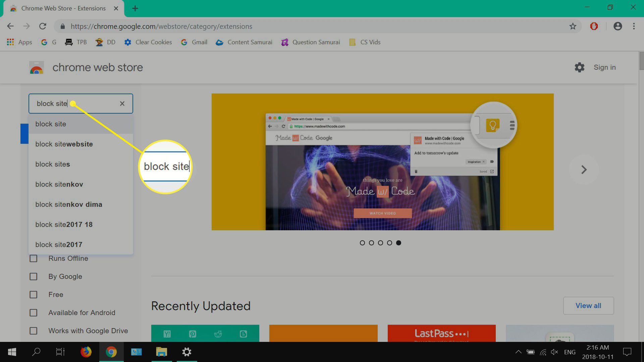
Task: Open the Apps bookmark shortcut
Action: pos(19,42)
